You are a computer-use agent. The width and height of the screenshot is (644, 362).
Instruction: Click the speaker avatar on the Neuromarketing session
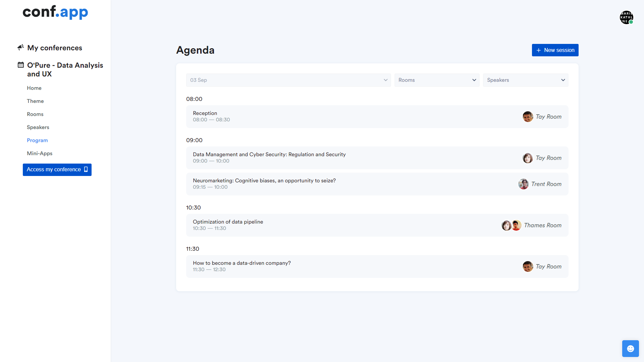(x=523, y=184)
